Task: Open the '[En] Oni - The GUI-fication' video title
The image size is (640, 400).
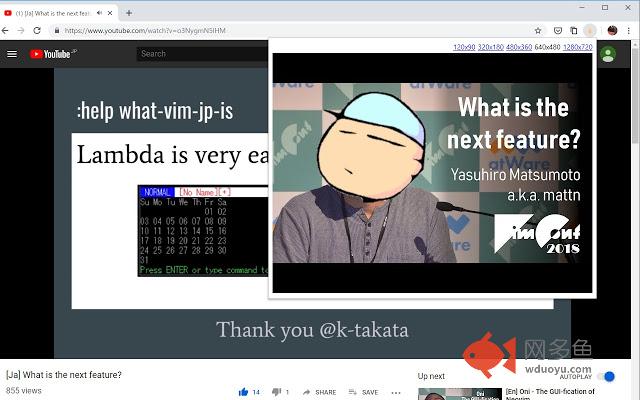Action: (550, 393)
